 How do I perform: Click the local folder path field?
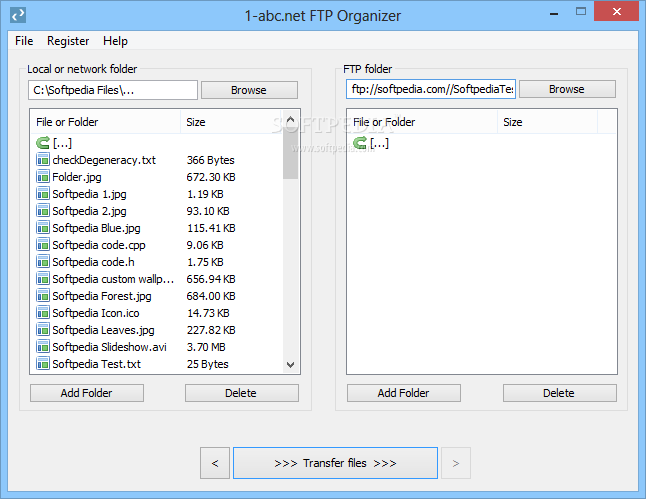coord(113,90)
